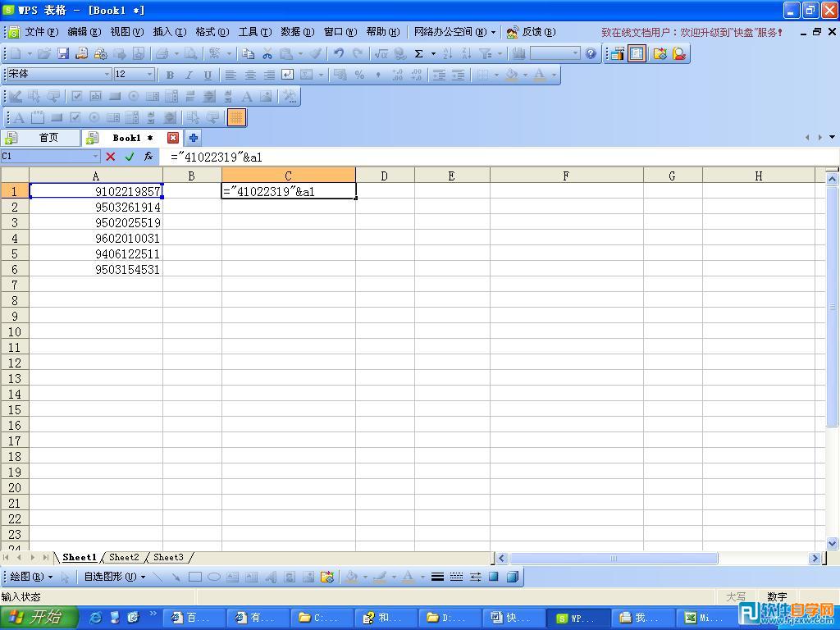Click the 3D effect cube icon

point(513,577)
